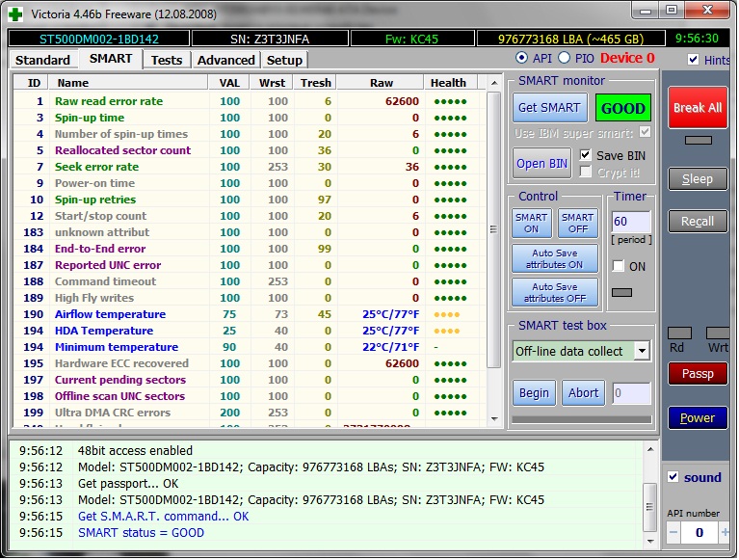Click the Fw: KC45 firmware field
This screenshot has width=739, height=560.
click(x=412, y=39)
